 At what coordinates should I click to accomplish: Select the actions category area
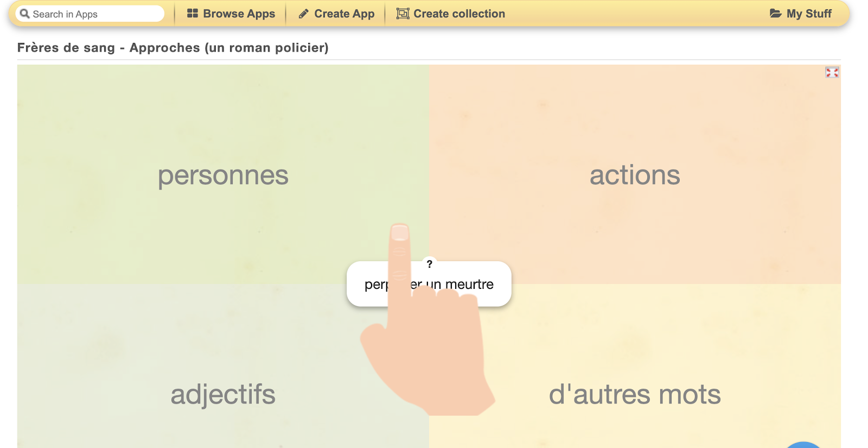(x=635, y=174)
